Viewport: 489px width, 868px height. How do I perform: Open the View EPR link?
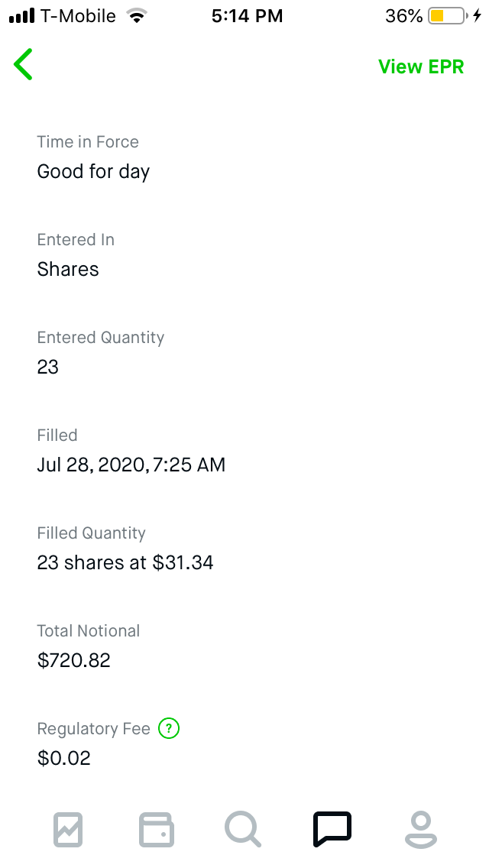421,66
